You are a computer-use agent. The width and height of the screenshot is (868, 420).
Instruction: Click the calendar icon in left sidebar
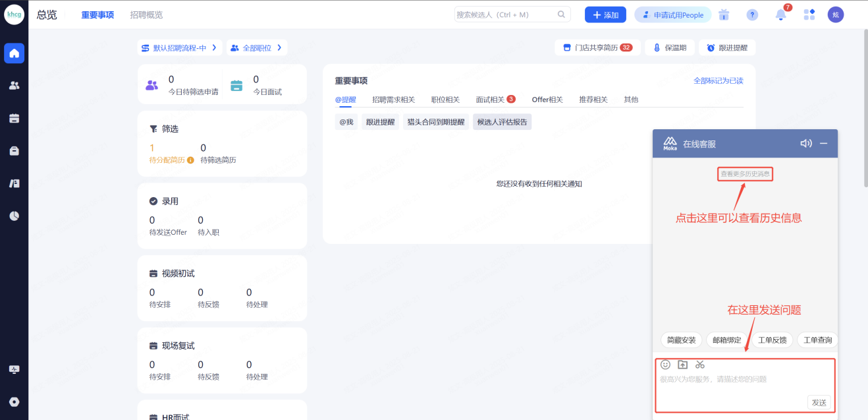pyautogui.click(x=14, y=118)
